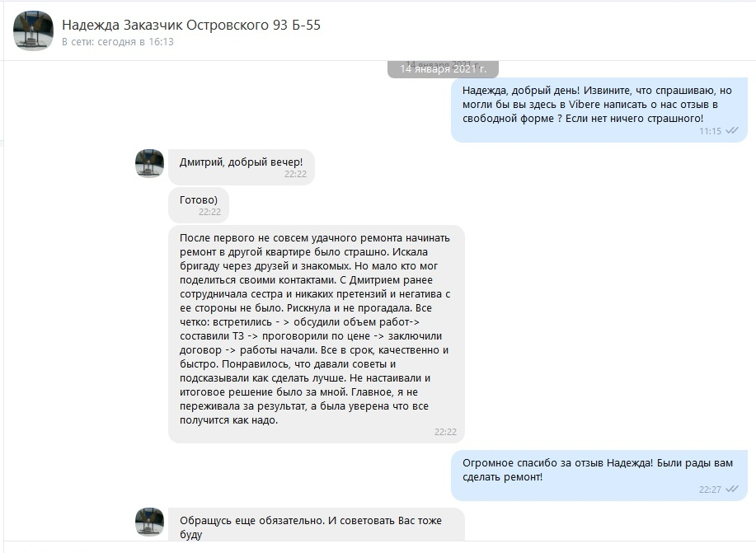Click 22:22 timestamp on greeting message
Viewport: 756px width, 553px height.
pyautogui.click(x=295, y=174)
